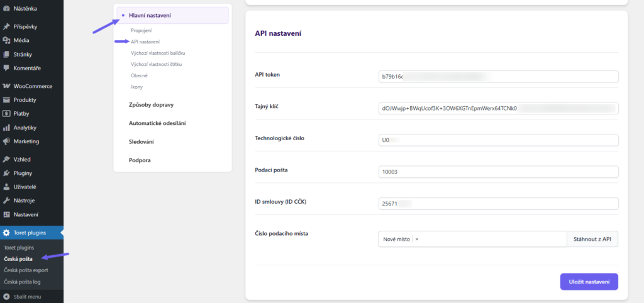Screen dimensions: 644x303
Task: Click the Produkty box icon
Action: pos(6,100)
